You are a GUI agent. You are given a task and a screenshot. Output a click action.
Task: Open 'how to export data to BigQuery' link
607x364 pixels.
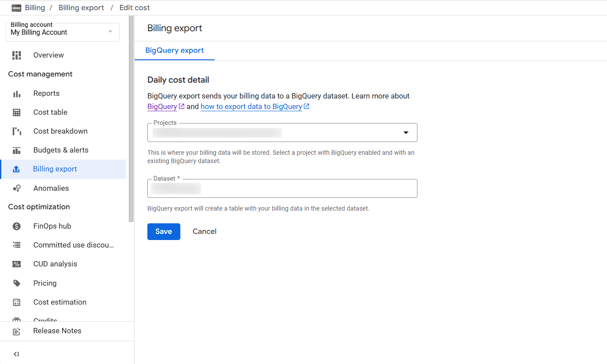click(x=251, y=107)
